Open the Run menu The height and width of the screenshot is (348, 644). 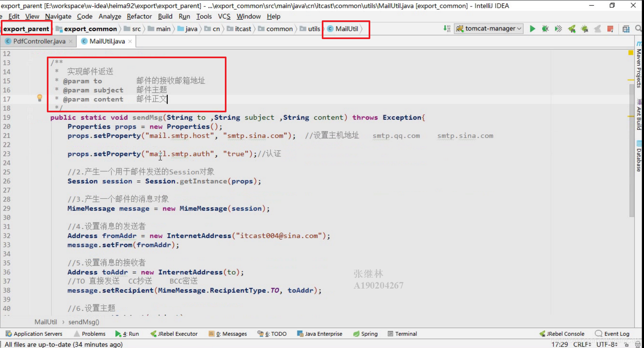tap(185, 16)
